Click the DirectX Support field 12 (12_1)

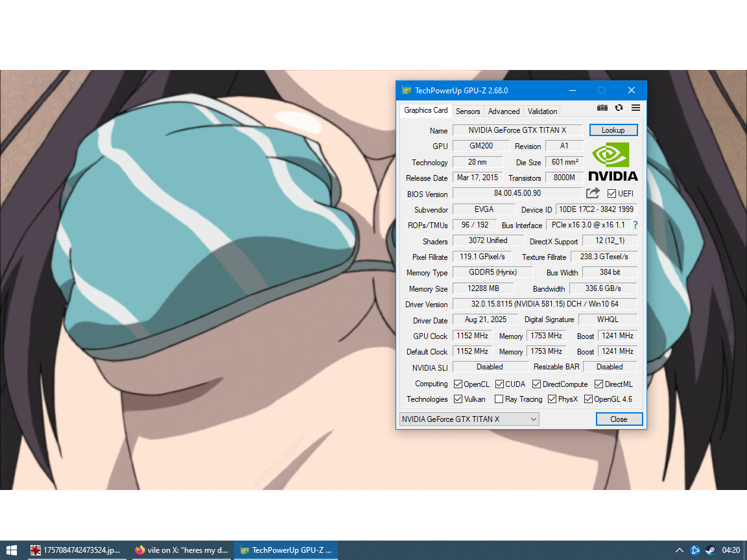point(610,240)
